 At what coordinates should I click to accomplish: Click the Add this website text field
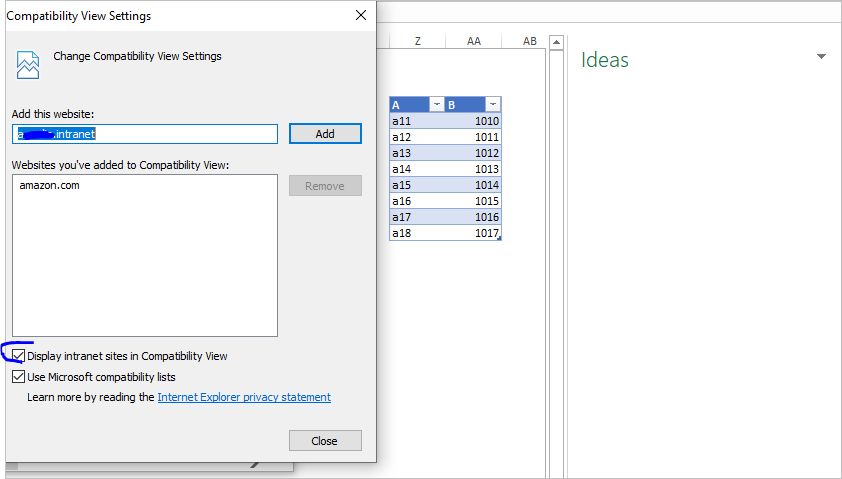145,134
